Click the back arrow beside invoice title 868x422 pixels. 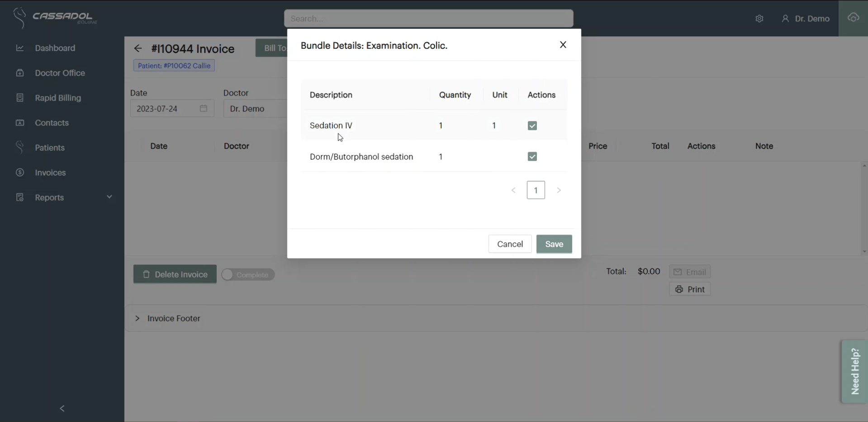coord(138,48)
